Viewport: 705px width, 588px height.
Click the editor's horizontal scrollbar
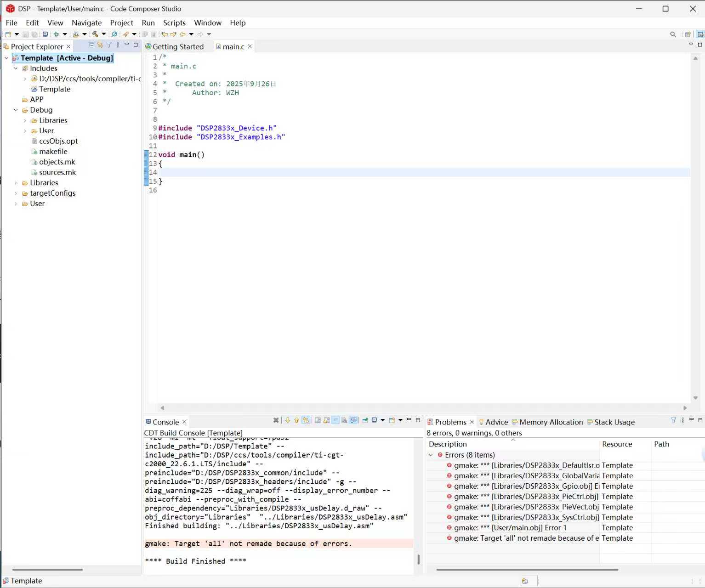[x=423, y=408]
